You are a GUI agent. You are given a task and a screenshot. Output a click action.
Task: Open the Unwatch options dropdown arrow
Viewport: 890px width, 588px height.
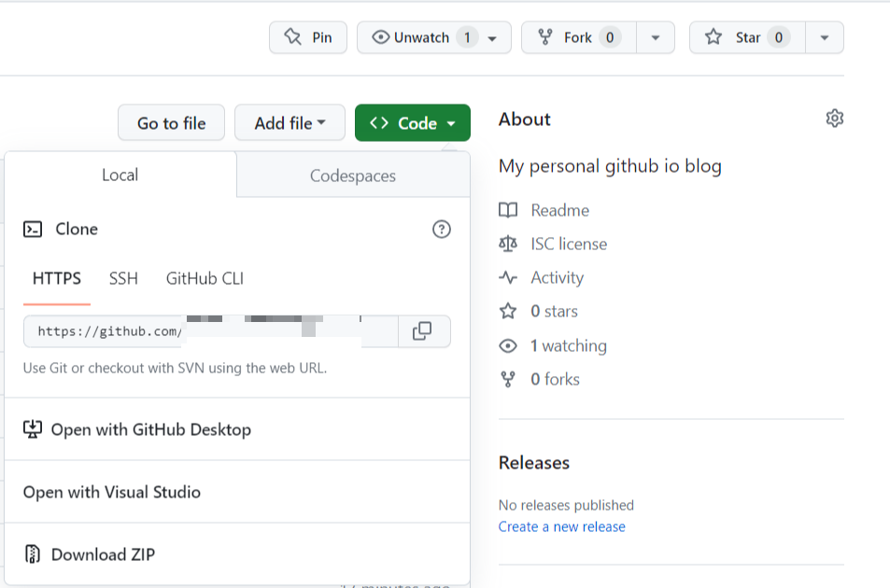pyautogui.click(x=492, y=37)
